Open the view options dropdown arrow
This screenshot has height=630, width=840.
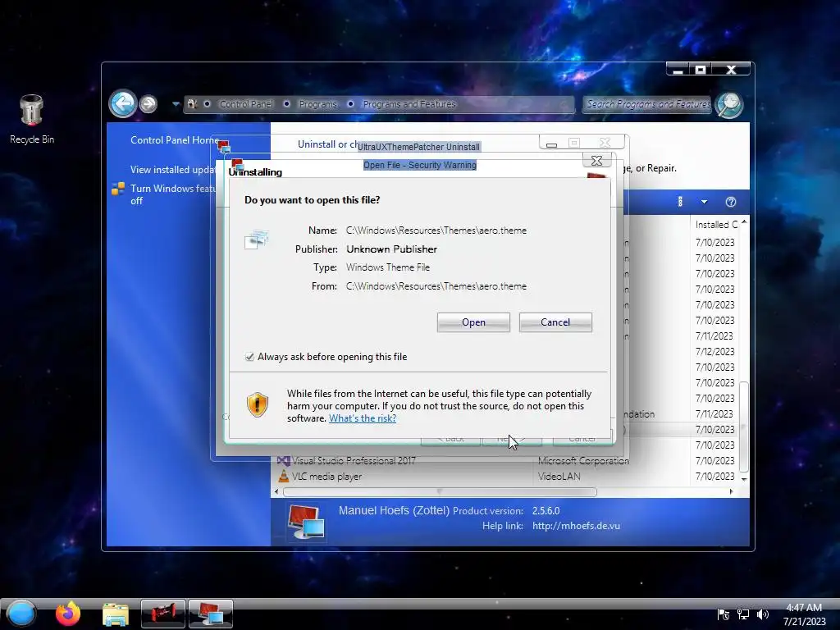(704, 202)
